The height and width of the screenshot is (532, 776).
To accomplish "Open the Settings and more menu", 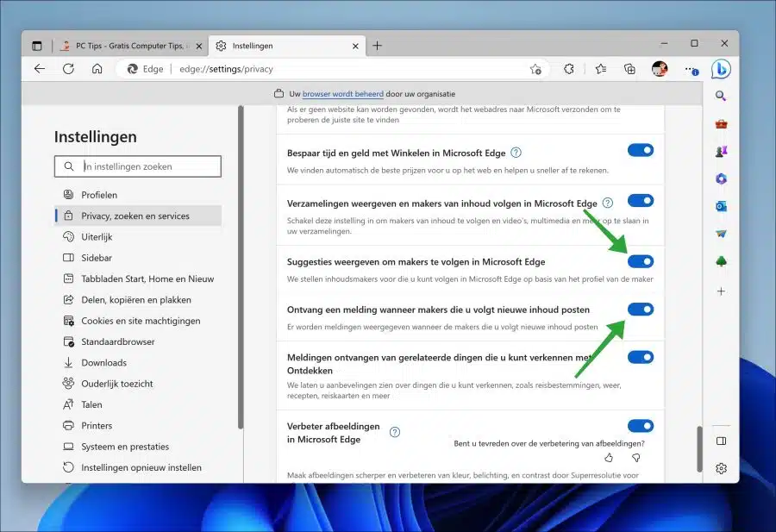I will [691, 69].
